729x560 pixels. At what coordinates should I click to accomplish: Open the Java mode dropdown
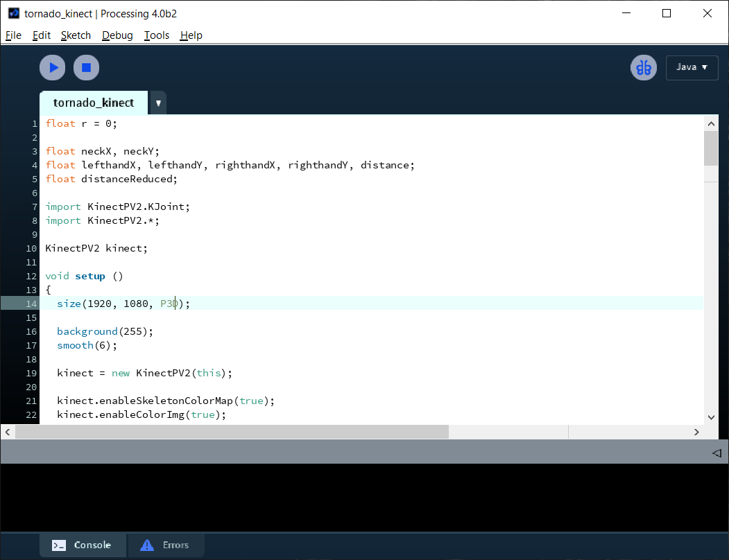692,67
